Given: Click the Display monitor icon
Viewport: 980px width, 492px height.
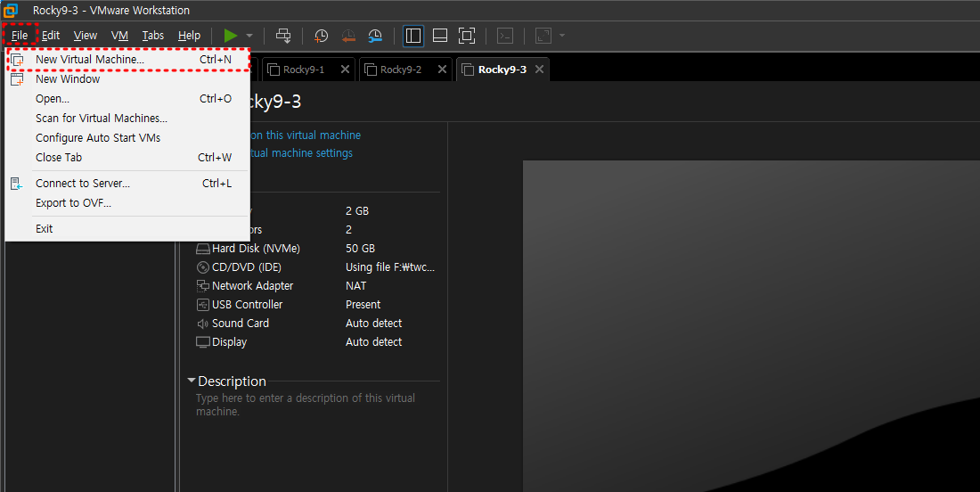Looking at the screenshot, I should click(x=202, y=342).
